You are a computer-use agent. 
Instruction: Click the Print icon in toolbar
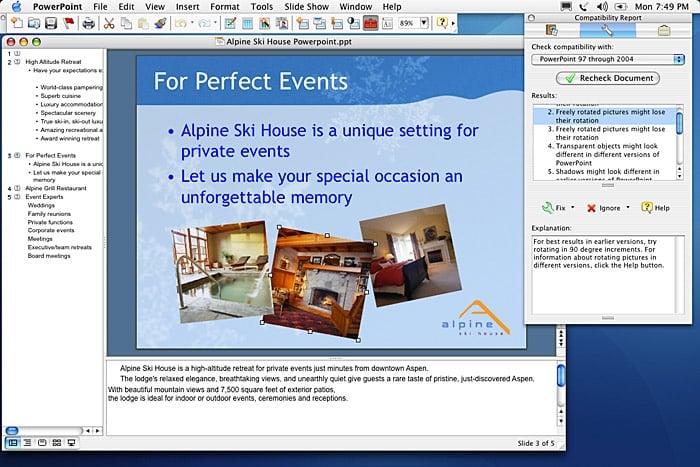tap(88, 23)
